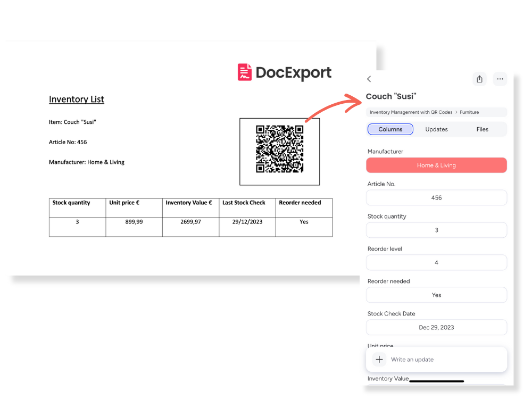
Task: Click the 2699,97 inventory value cell
Action: tap(190, 227)
